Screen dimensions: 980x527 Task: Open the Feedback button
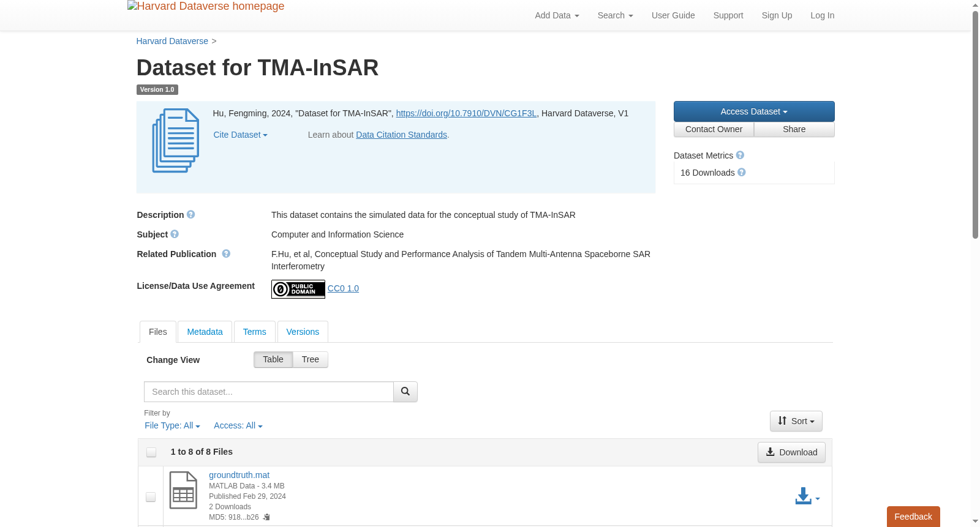tap(913, 517)
